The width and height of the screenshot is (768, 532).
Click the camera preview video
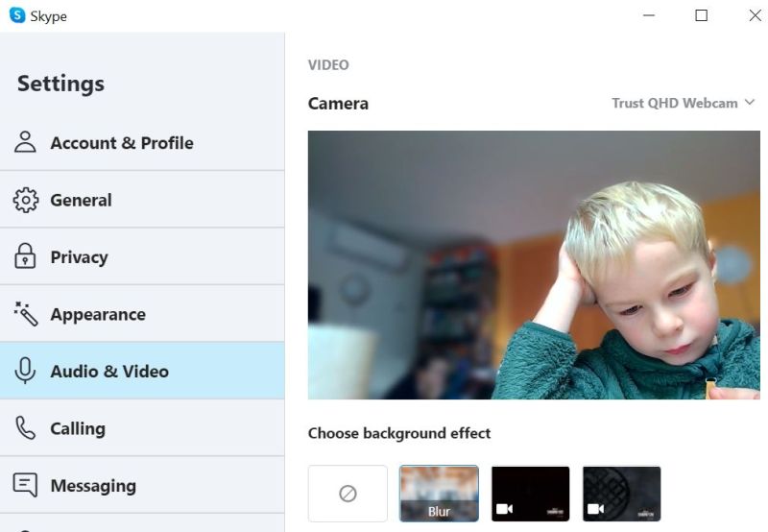(x=534, y=264)
